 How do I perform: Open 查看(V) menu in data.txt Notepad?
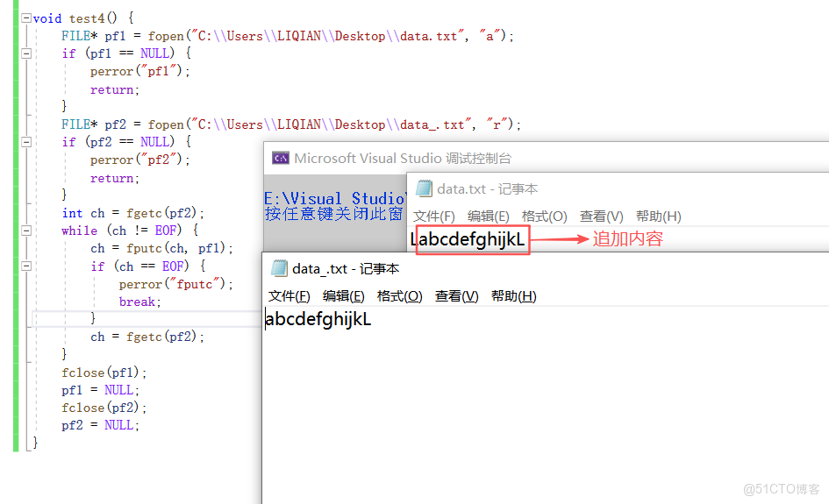(x=601, y=217)
